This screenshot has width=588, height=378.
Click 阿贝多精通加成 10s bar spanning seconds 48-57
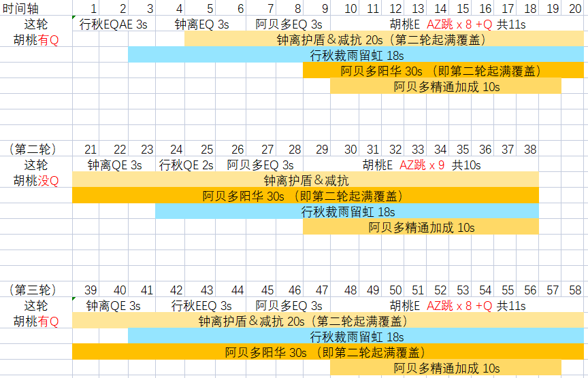(x=446, y=368)
